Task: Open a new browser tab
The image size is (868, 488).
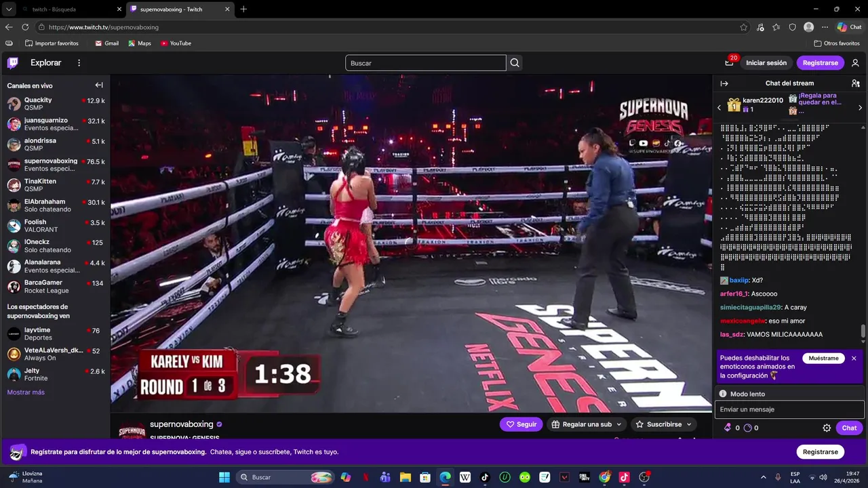Action: click(243, 9)
